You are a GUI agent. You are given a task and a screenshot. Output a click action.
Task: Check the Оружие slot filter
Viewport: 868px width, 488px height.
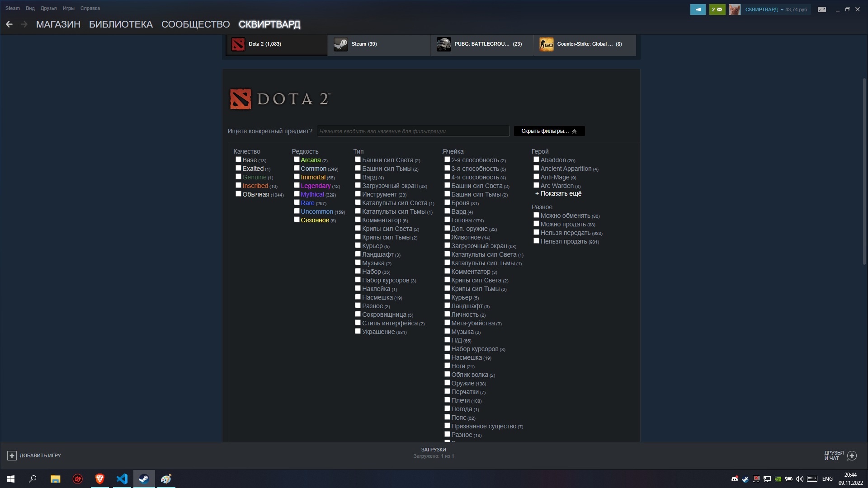coord(447,383)
